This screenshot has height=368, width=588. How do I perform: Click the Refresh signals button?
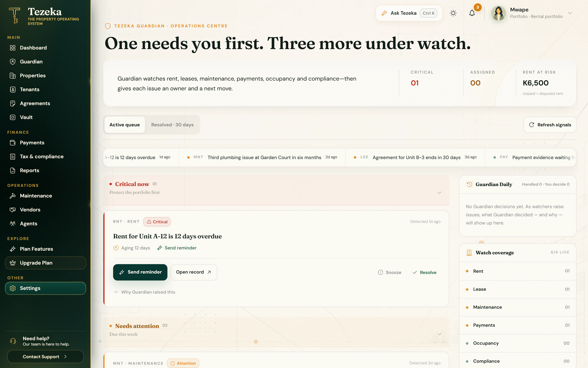[x=550, y=125]
